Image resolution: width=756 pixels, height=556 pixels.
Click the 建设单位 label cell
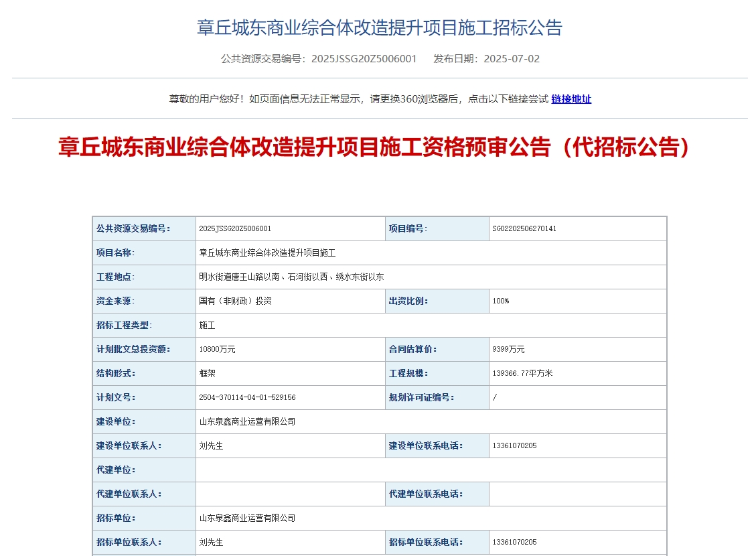(x=144, y=421)
